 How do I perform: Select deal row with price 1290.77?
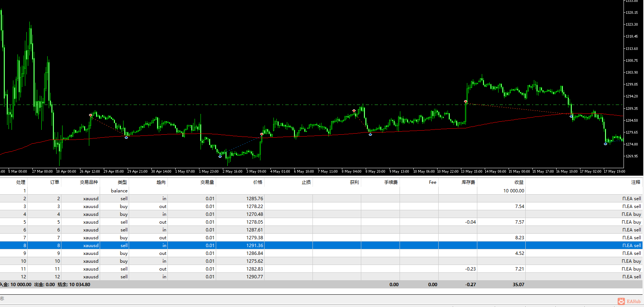coord(260,276)
